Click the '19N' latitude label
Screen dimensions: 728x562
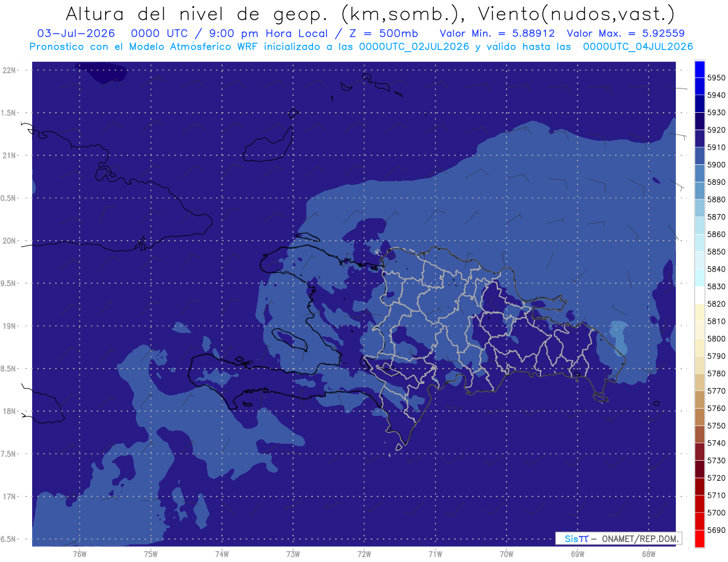point(10,326)
